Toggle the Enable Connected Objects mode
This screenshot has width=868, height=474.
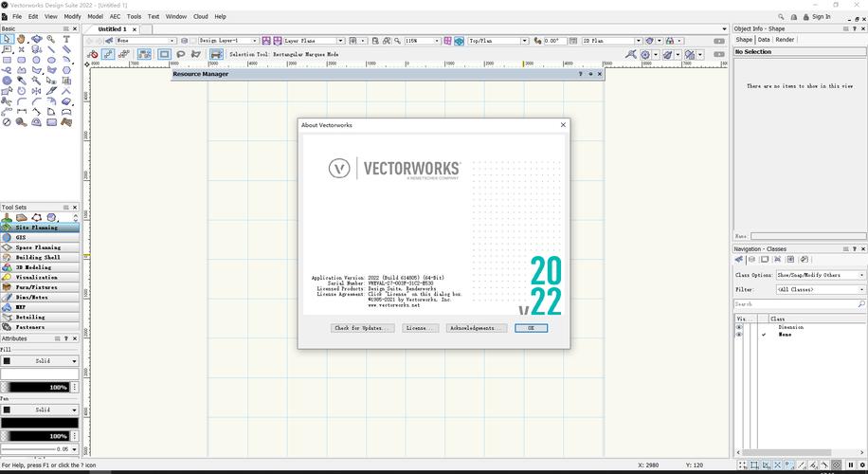click(144, 54)
